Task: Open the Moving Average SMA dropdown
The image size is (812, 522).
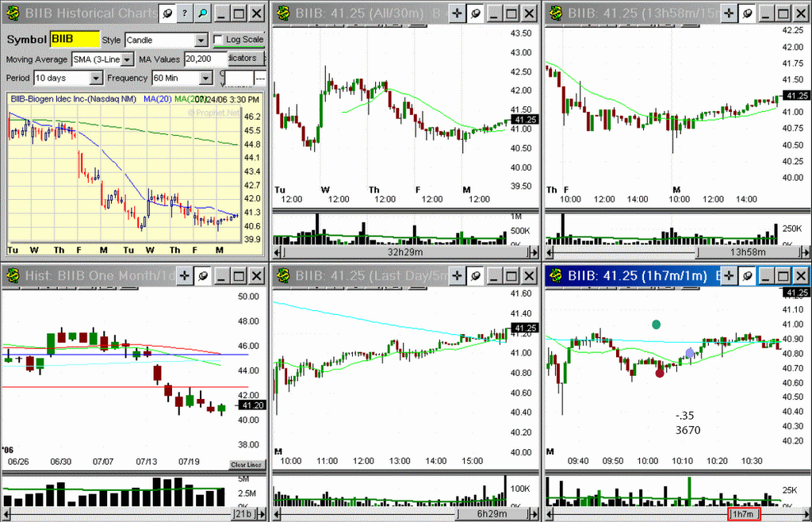Action: pyautogui.click(x=128, y=59)
